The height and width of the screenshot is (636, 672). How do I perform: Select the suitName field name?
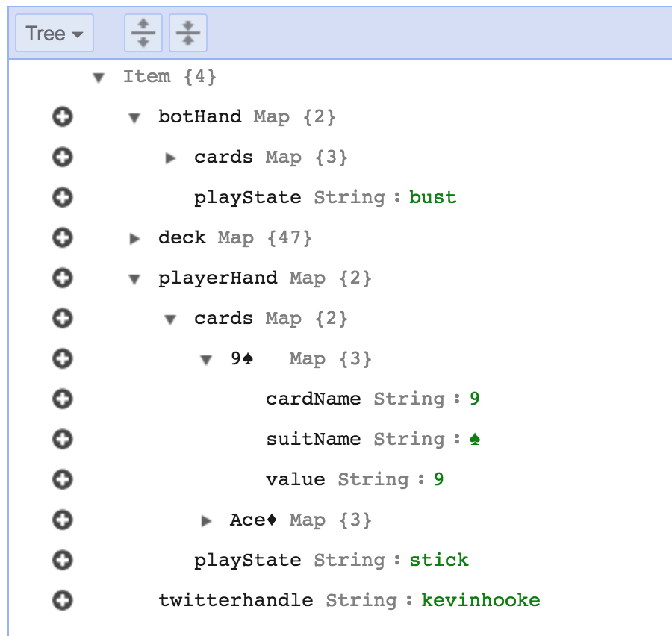point(313,440)
